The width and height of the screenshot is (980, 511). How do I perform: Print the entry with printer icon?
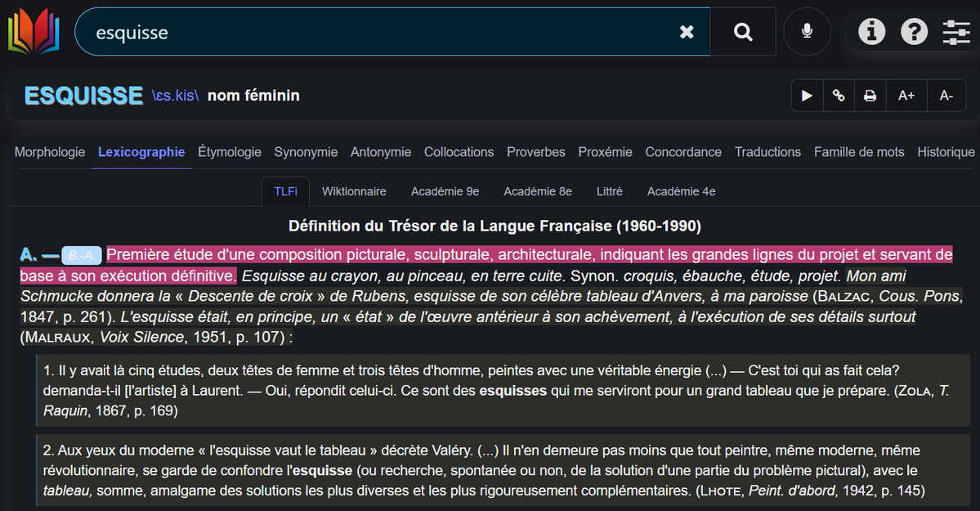coord(870,96)
